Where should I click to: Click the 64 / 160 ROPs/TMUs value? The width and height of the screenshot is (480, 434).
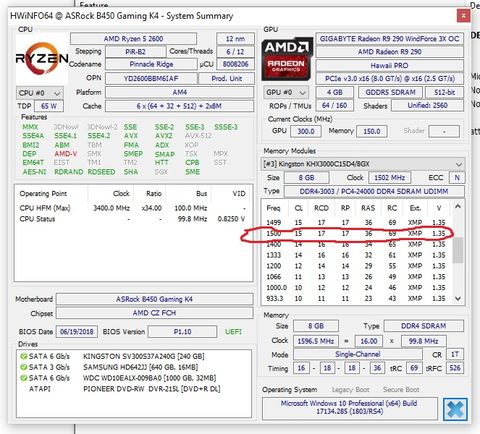click(335, 106)
